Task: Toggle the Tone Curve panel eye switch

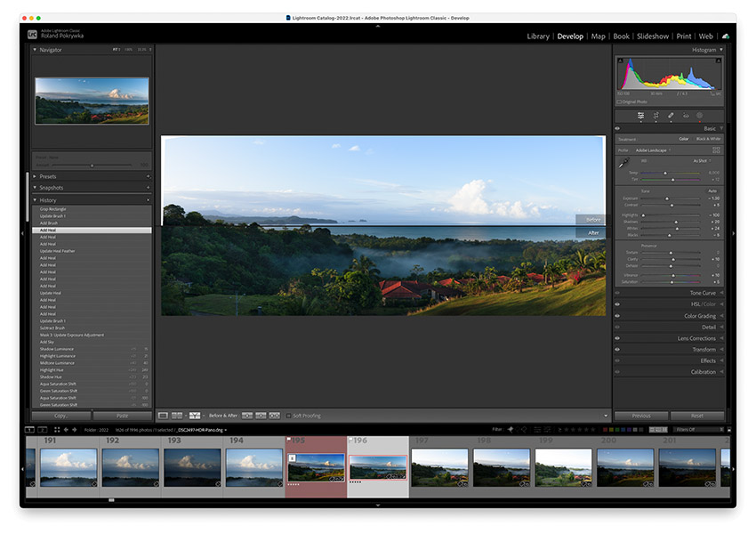Action: point(617,293)
